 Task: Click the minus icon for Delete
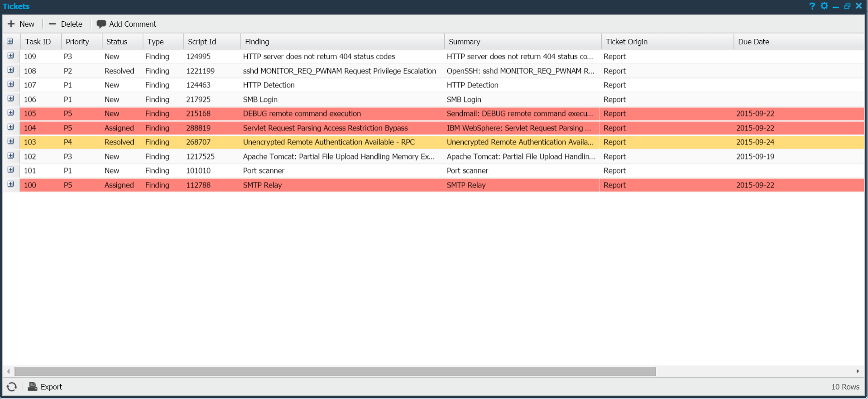(53, 24)
